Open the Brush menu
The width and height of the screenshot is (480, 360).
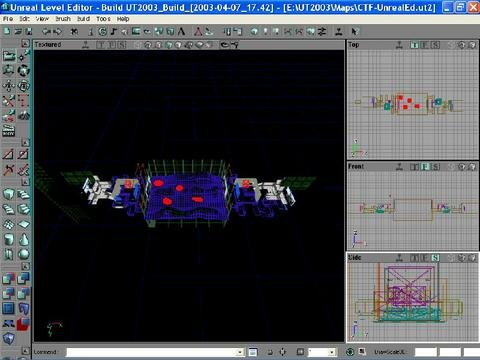(x=63, y=19)
